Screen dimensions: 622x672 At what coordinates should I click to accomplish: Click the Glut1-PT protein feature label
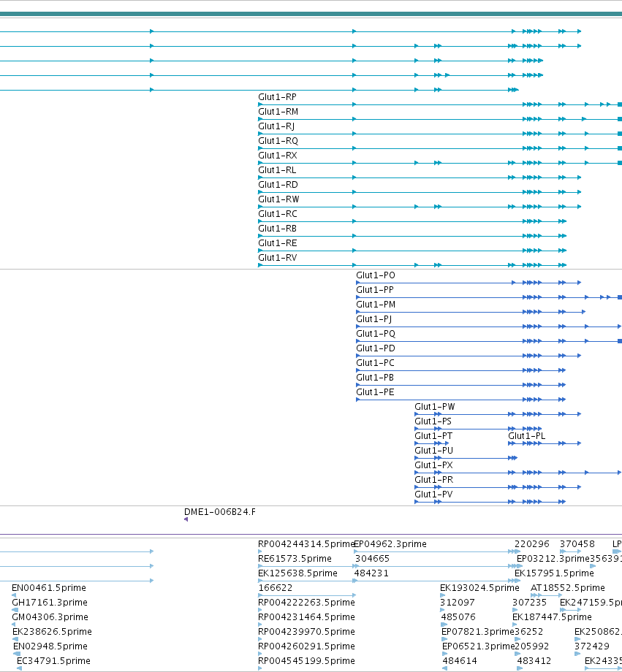(x=433, y=436)
